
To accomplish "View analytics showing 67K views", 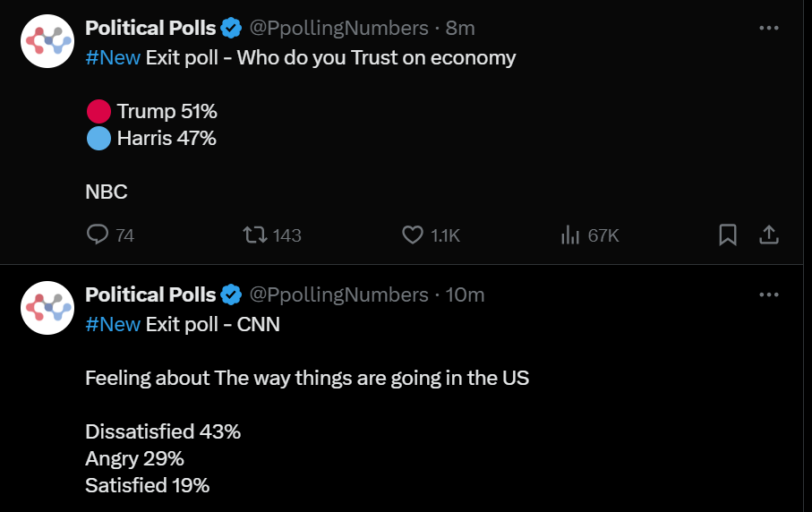I will point(569,235).
